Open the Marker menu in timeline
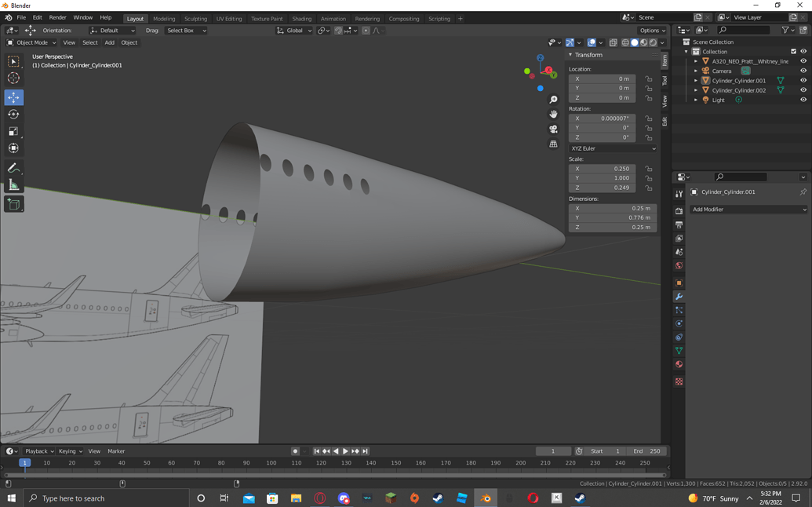 [116, 451]
